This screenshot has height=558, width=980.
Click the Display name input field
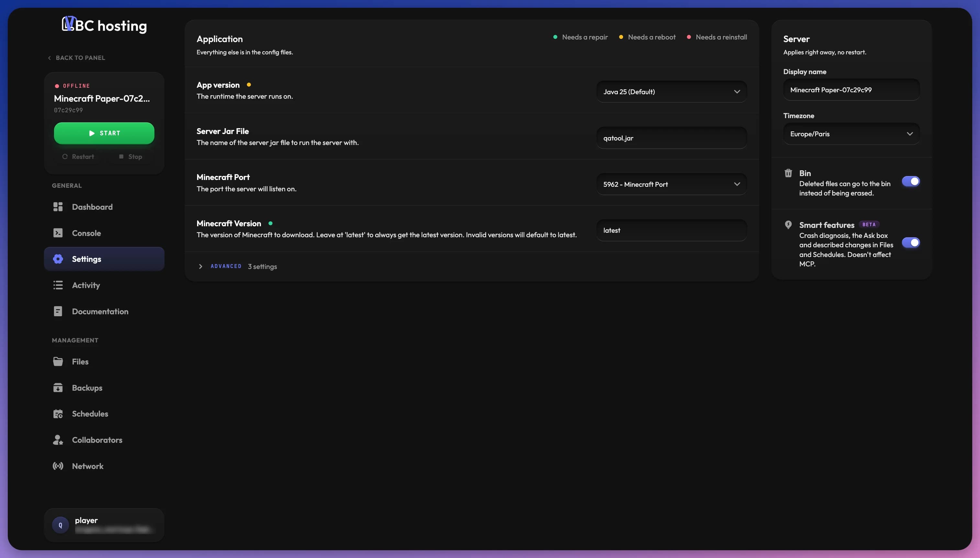tap(851, 90)
